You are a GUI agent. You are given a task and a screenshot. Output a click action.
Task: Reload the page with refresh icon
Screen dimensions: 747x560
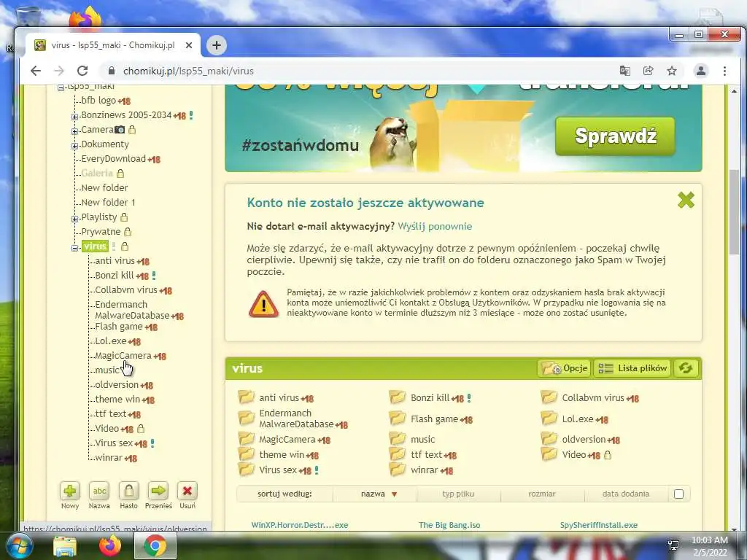[x=82, y=71]
